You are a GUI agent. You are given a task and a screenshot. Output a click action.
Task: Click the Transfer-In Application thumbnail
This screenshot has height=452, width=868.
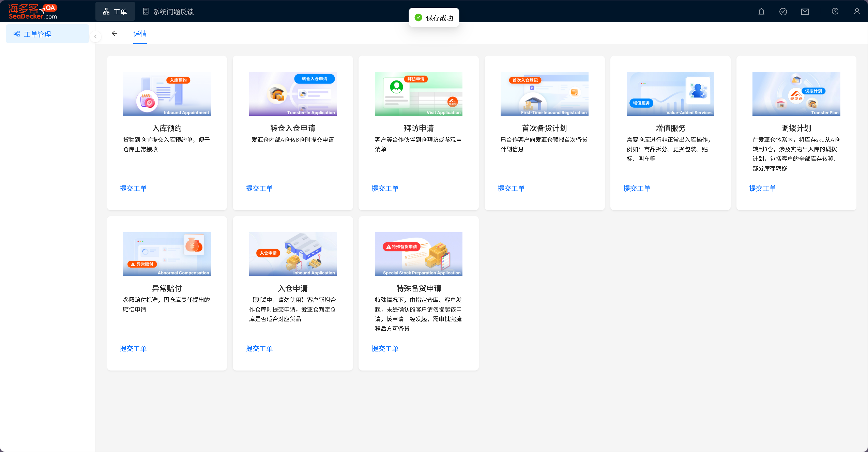(293, 94)
